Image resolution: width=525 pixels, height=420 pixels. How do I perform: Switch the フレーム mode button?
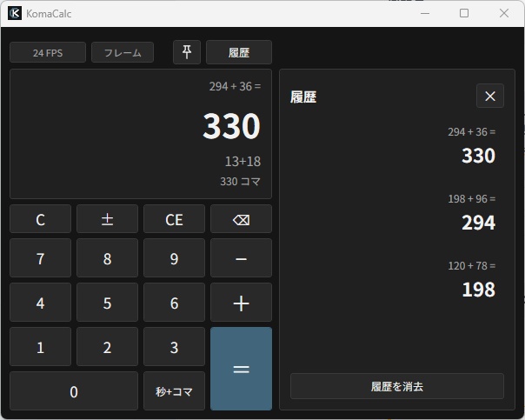click(123, 52)
